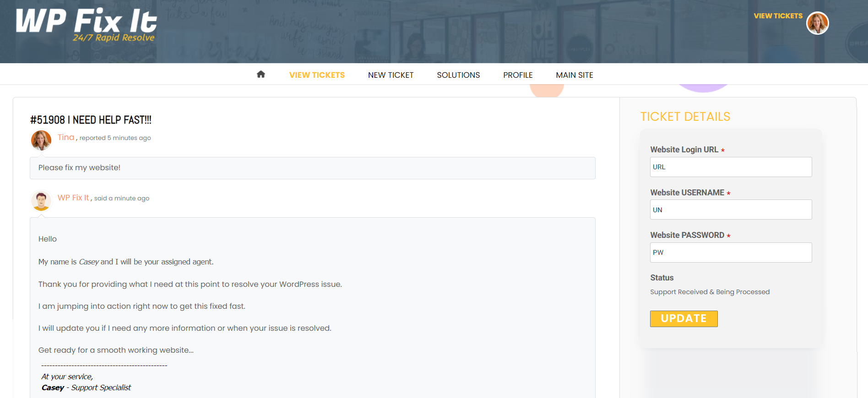Click the WP Fix It agent avatar

pyautogui.click(x=41, y=201)
